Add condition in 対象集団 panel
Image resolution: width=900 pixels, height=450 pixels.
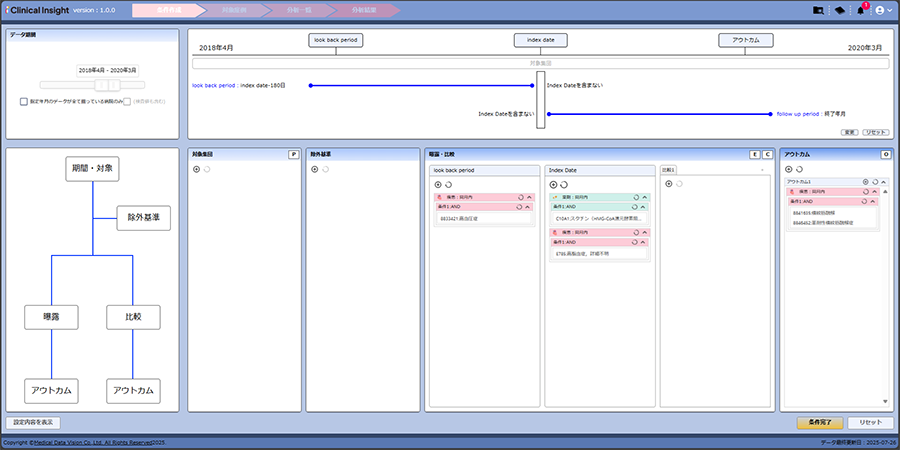(x=197, y=169)
